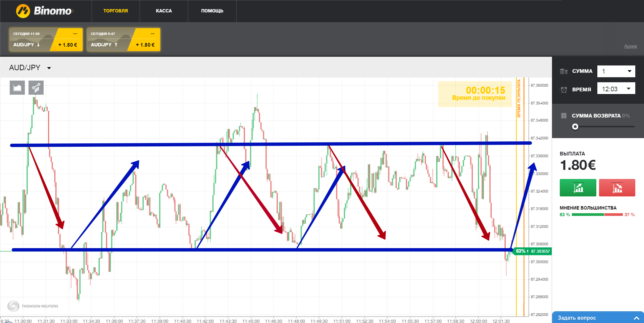Open the 9:47 AUD/JPY up trade card
Viewport: 644px width, 323px height.
123,40
